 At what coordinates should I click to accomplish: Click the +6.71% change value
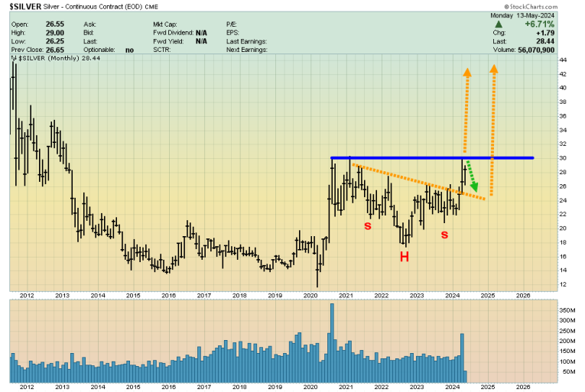point(537,24)
